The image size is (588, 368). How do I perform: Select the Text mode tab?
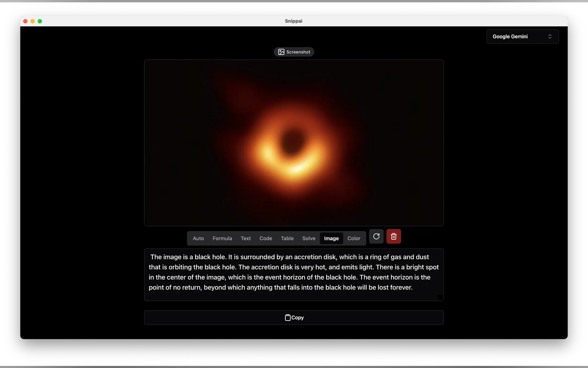[246, 238]
